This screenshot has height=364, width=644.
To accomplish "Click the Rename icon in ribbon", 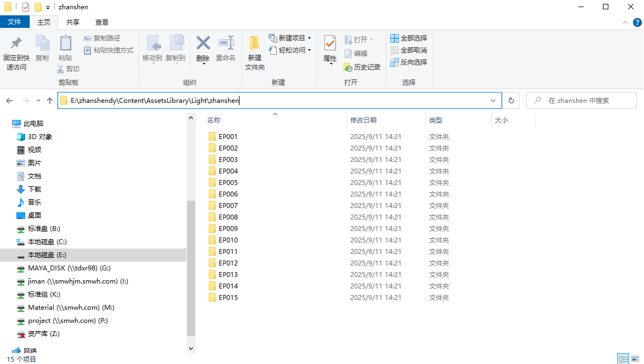I will [x=225, y=44].
